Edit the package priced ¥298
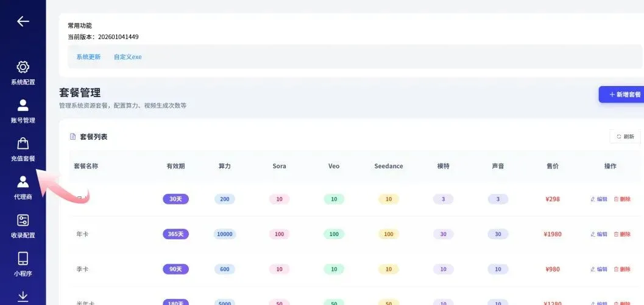 pyautogui.click(x=599, y=199)
